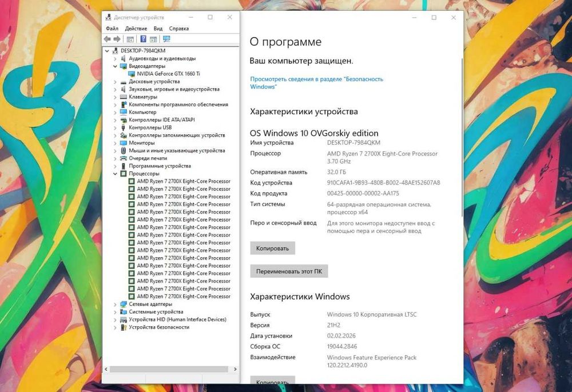572x392 pixels.
Task: Toggle the action pane toolbar icon
Action: coord(153,39)
